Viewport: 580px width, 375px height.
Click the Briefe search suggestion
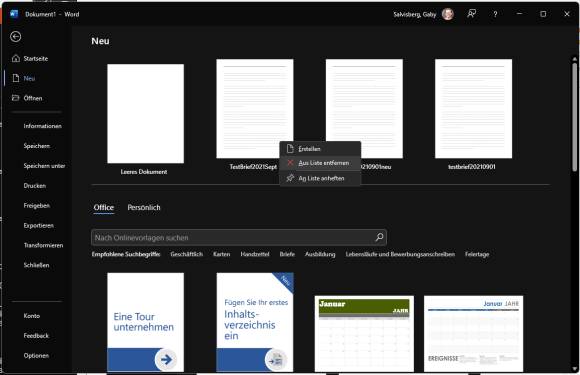[x=287, y=254]
